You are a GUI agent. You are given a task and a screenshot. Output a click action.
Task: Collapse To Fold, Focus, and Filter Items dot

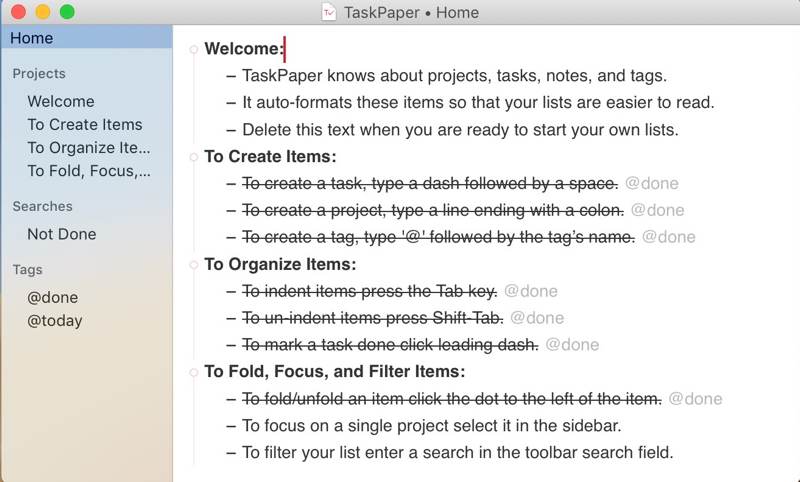click(x=194, y=372)
